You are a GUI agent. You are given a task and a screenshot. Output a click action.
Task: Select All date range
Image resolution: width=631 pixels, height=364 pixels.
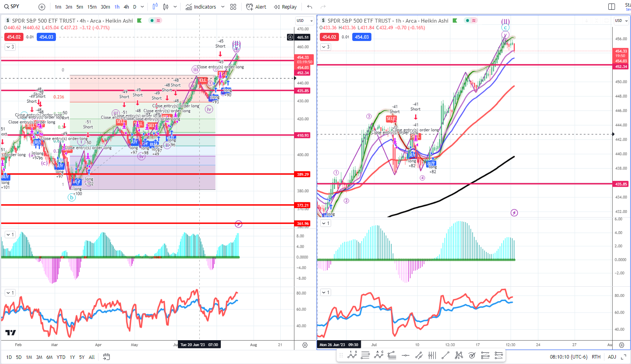(91, 357)
